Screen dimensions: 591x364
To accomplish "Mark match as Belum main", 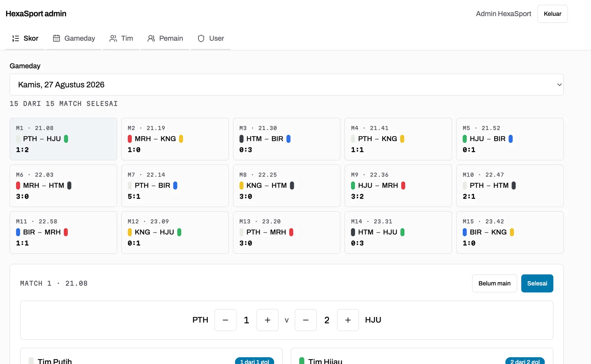I will (494, 283).
